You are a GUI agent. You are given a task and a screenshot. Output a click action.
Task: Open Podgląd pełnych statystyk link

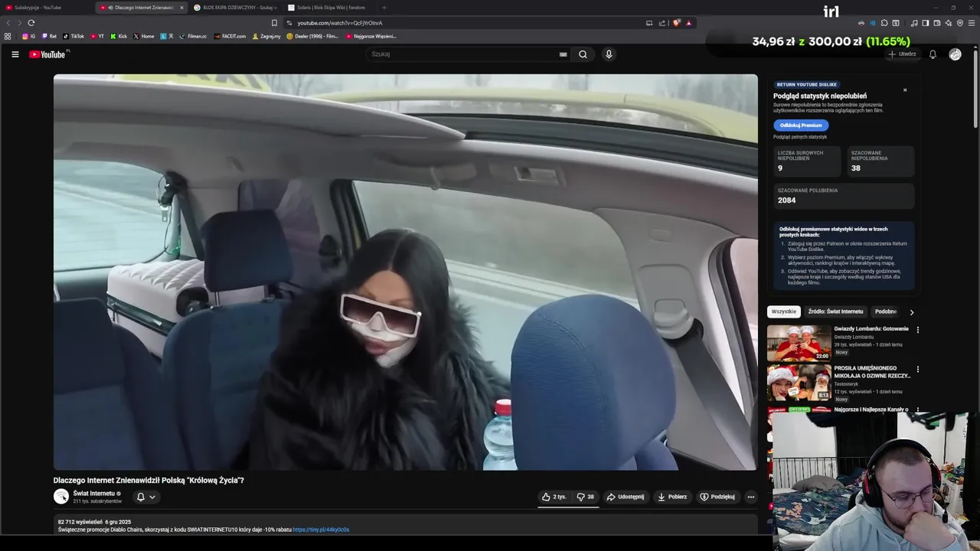800,137
